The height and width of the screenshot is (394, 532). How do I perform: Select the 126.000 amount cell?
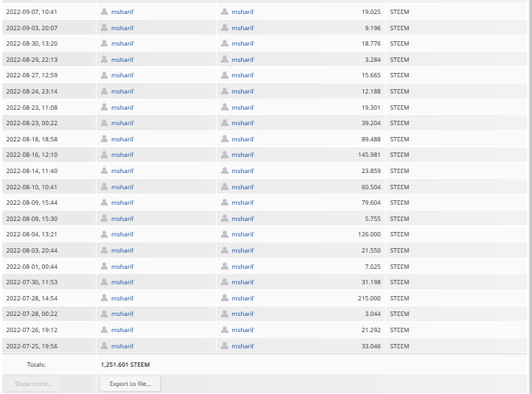[x=369, y=234]
